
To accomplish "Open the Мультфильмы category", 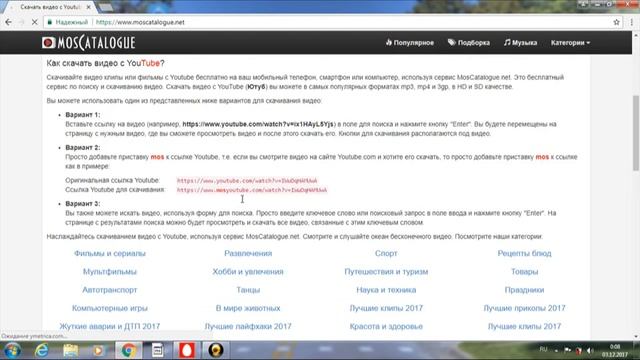I will click(109, 272).
